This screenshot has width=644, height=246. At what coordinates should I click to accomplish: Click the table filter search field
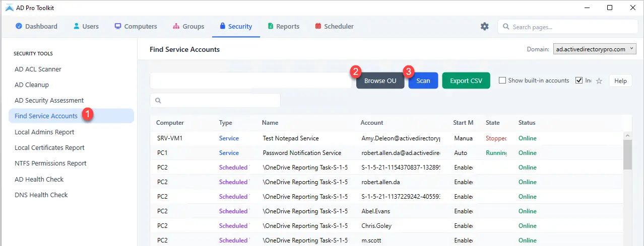point(215,101)
